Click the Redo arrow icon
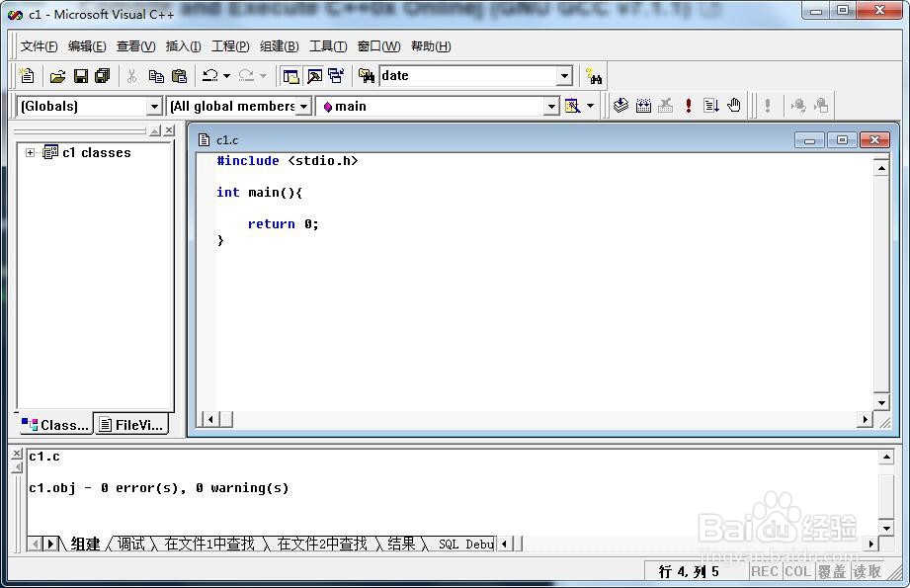The width and height of the screenshot is (910, 588). point(247,76)
